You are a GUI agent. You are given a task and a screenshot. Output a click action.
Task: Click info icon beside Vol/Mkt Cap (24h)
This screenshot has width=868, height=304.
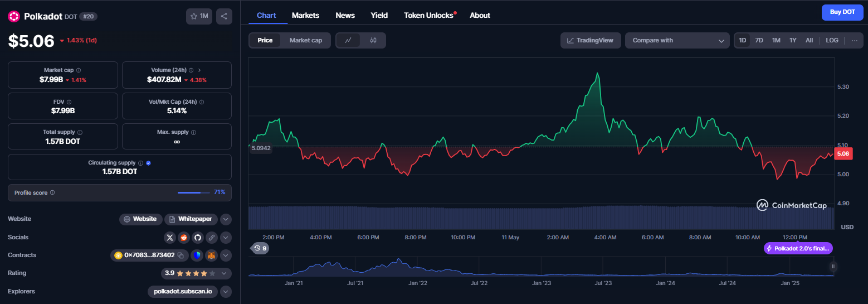click(x=202, y=102)
